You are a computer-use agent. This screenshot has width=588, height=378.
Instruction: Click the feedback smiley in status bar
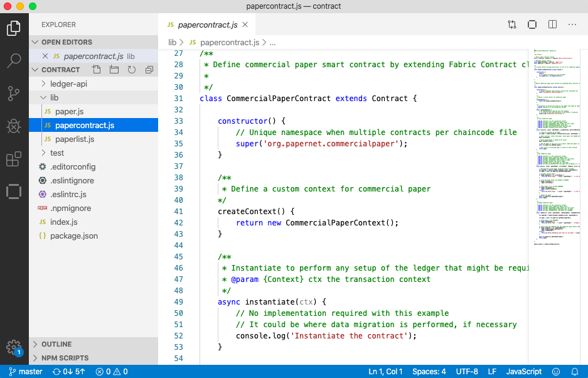click(x=556, y=372)
